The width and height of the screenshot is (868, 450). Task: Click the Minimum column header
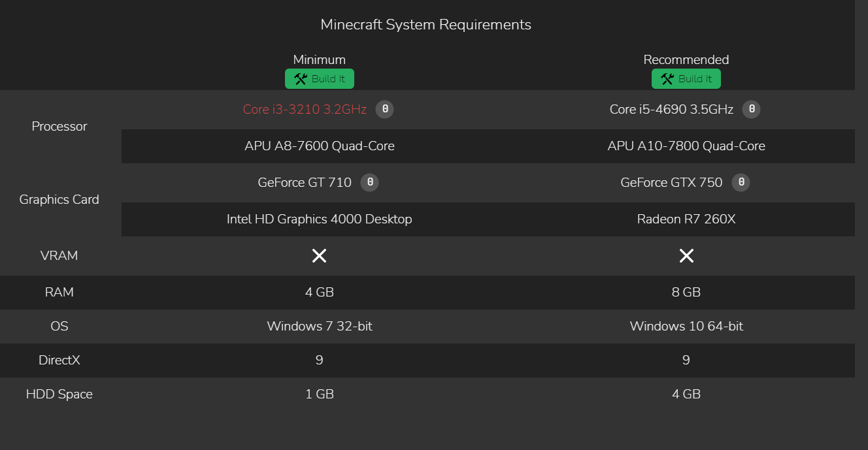click(320, 59)
